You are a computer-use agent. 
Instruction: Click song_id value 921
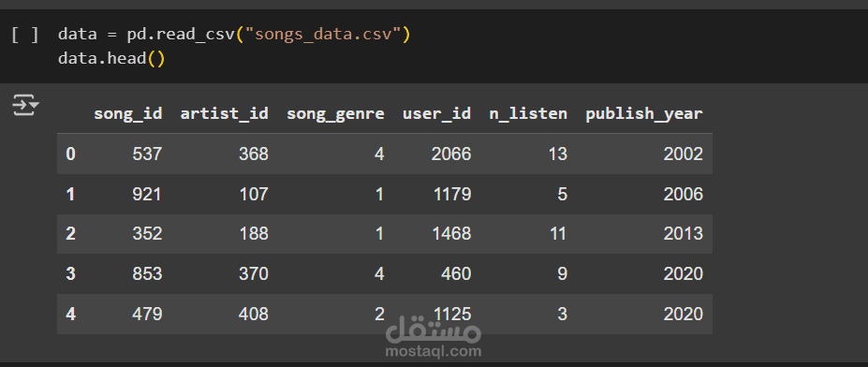click(147, 195)
